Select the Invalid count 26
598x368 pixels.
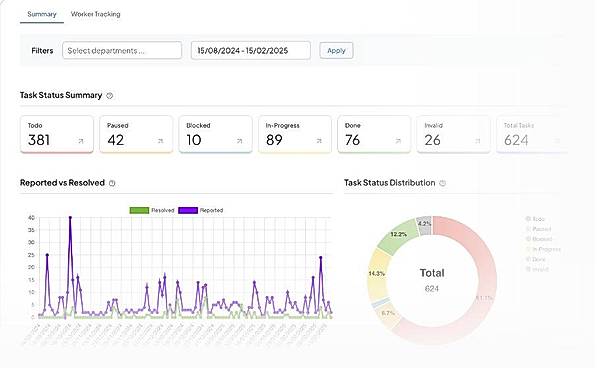click(x=432, y=140)
